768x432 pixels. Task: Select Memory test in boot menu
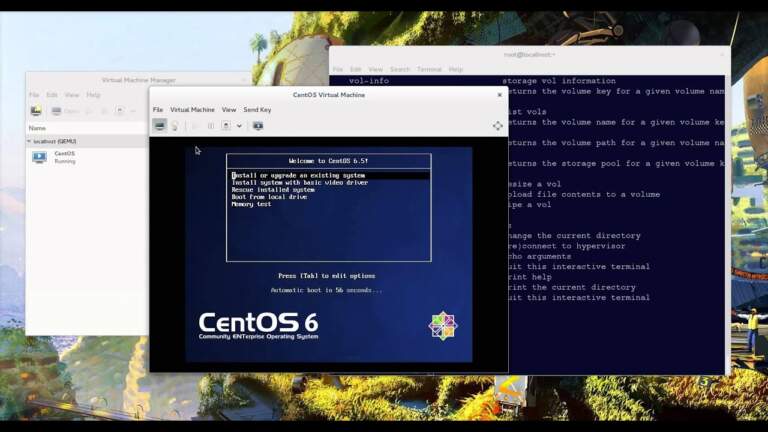point(251,204)
